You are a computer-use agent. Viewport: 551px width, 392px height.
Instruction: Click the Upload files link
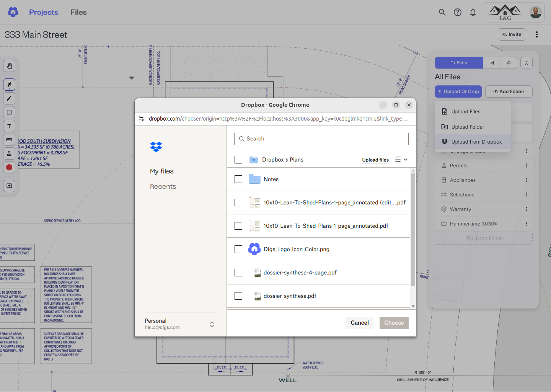click(x=375, y=160)
